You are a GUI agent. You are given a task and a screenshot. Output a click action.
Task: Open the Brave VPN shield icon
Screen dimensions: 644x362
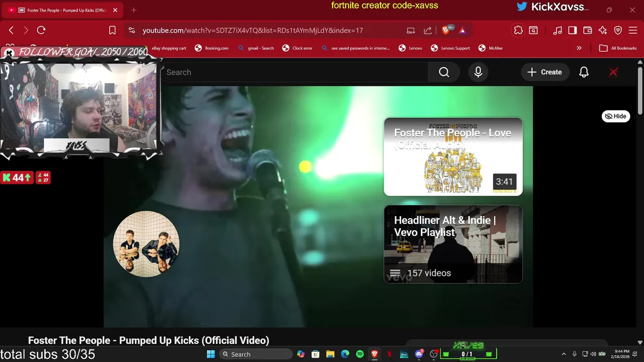[618, 30]
